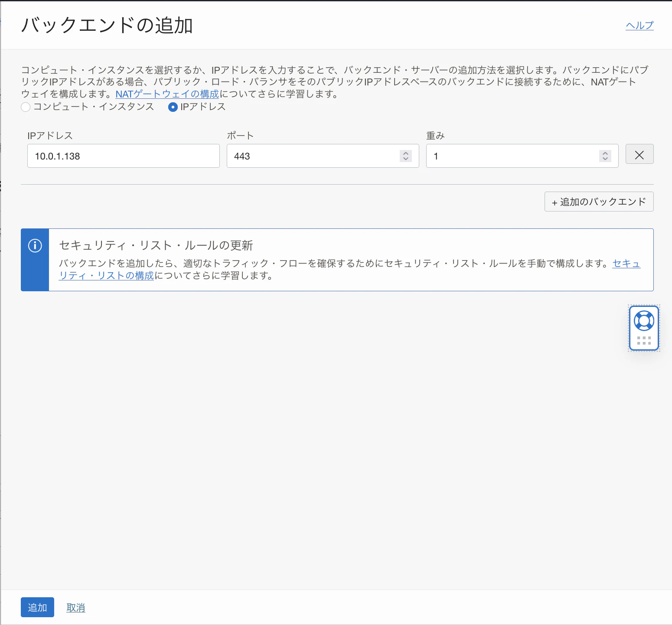This screenshot has width=672, height=625.
Task: Click the 追加のバックエンド button
Action: 599,202
